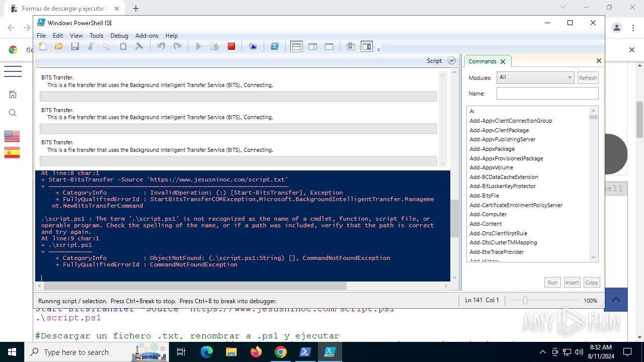
Task: Click scroll-to-top arrow on webpage
Action: (x=616, y=300)
